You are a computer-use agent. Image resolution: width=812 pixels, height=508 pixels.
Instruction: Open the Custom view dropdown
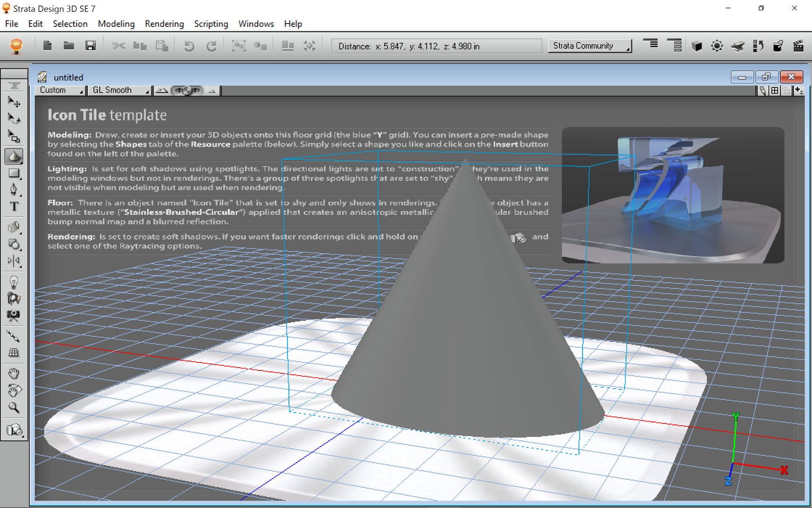(x=60, y=90)
